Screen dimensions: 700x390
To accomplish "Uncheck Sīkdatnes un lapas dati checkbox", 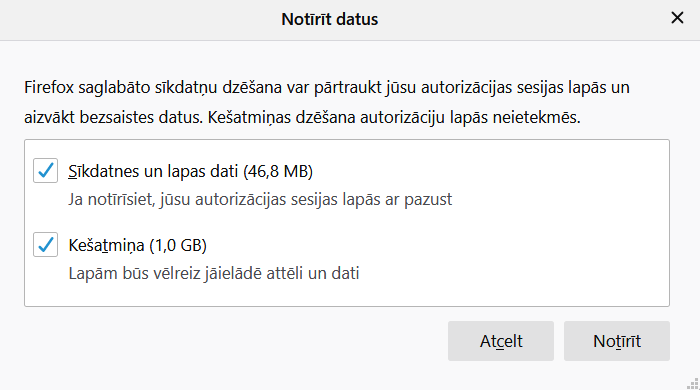I will tap(46, 170).
